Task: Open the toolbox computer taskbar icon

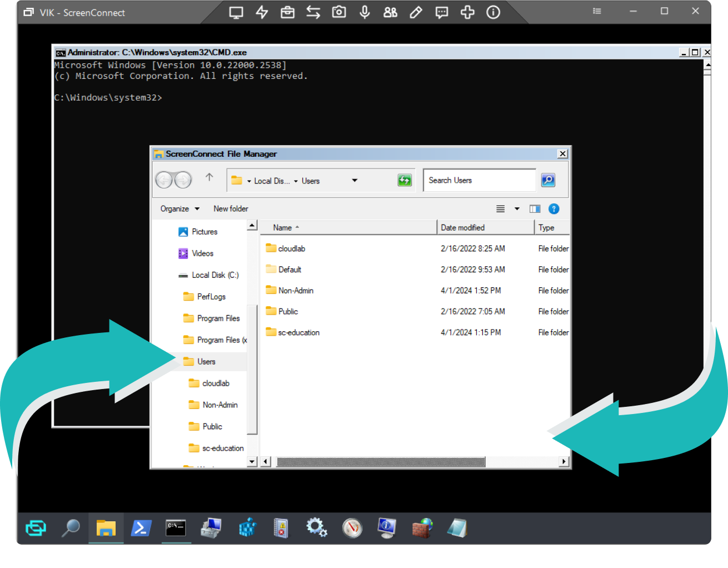Action: coord(211,527)
